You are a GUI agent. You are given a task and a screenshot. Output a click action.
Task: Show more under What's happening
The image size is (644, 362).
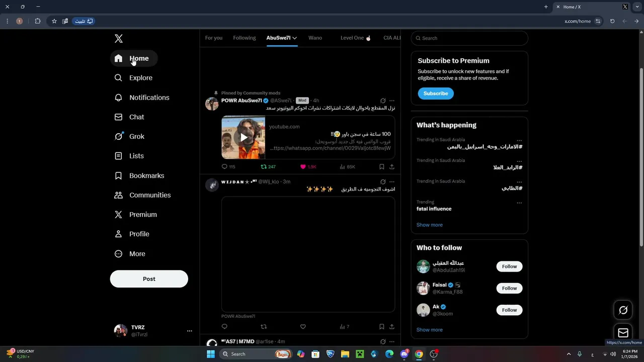[430, 225]
